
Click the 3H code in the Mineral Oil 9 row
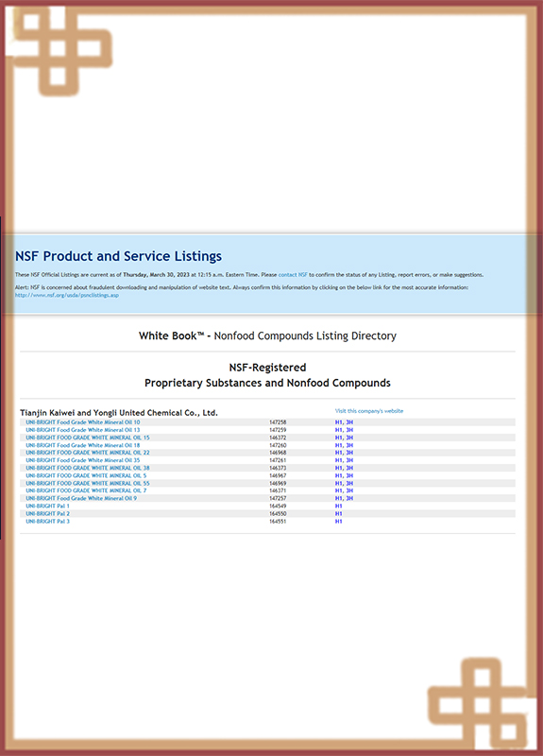[x=349, y=499]
